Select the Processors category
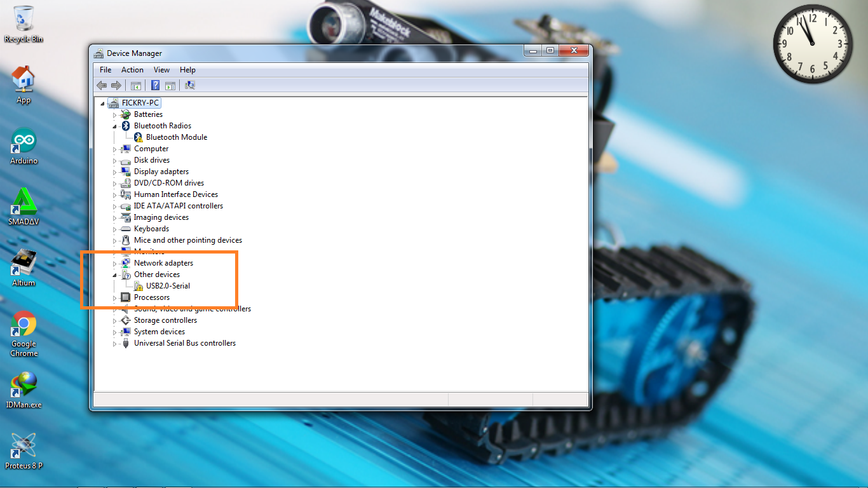This screenshot has height=488, width=868. 152,297
